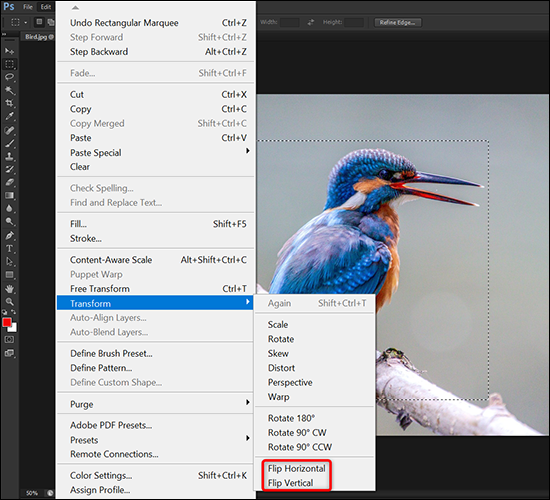This screenshot has height=500, width=550.
Task: Choose Flip Vertical from Transform submenu
Action: pyautogui.click(x=290, y=483)
